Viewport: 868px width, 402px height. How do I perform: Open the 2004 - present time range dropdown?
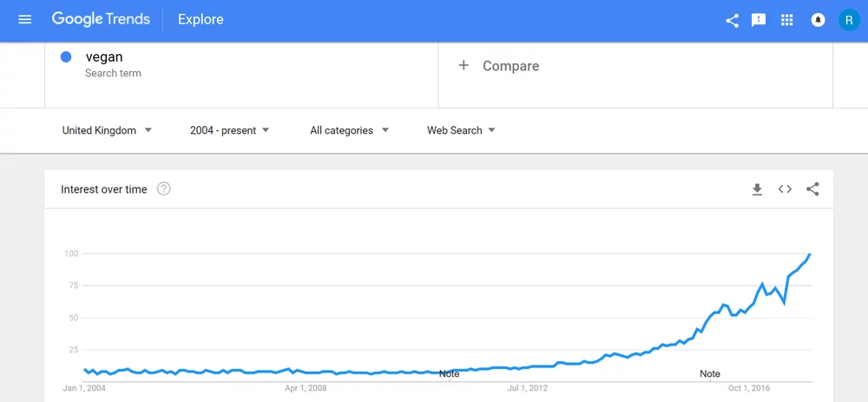229,130
